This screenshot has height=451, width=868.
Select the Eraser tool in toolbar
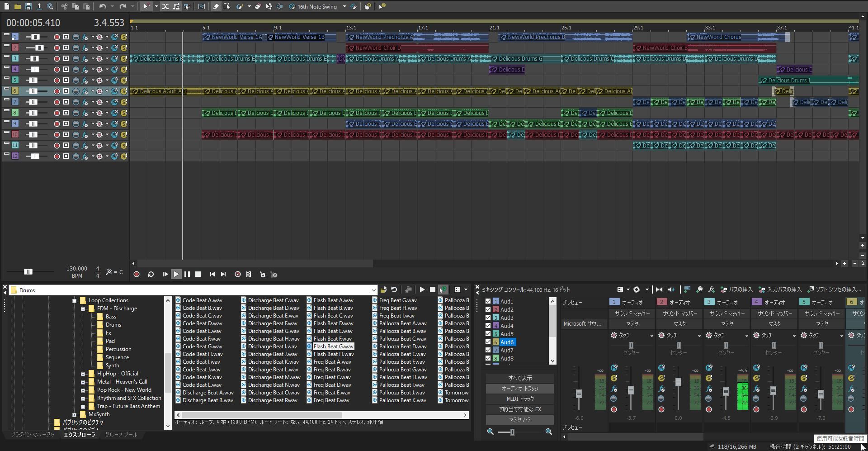coord(258,6)
